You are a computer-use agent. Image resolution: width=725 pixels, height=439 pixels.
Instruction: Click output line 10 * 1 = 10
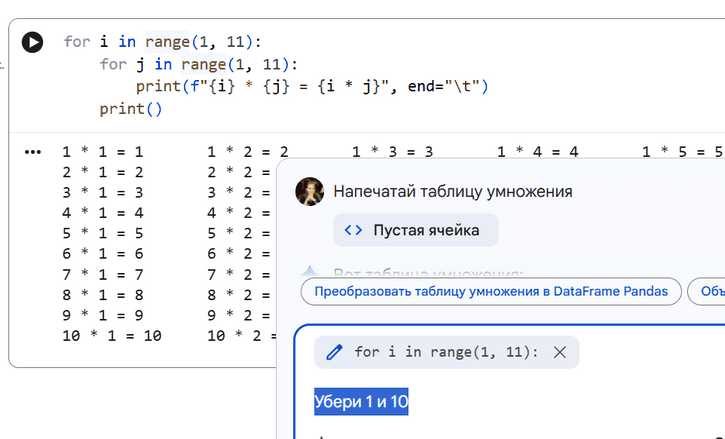(x=111, y=336)
